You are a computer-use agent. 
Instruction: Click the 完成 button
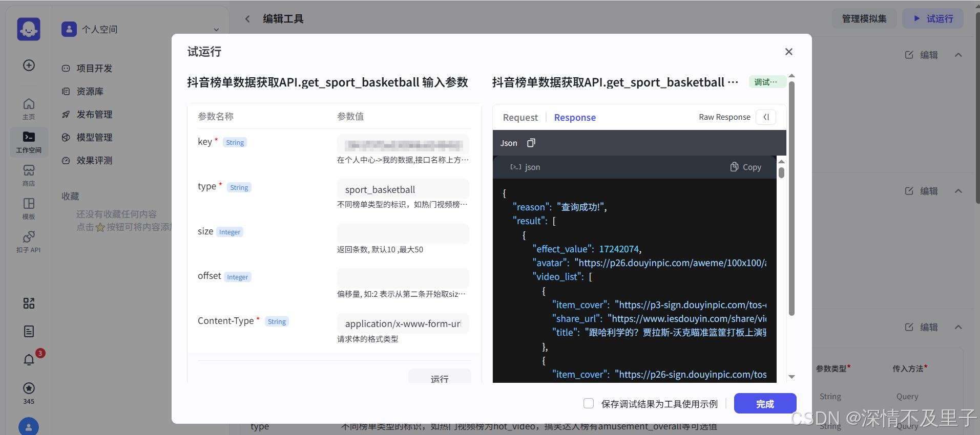pos(765,403)
